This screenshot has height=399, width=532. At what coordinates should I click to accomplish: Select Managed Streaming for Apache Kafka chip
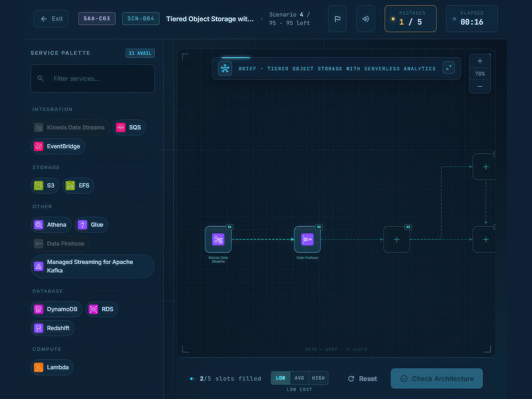tap(93, 266)
